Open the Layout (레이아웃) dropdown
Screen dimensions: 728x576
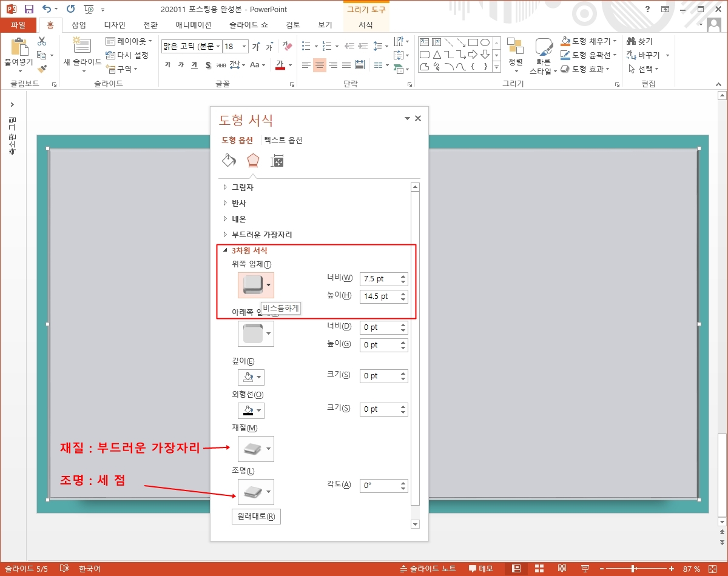pyautogui.click(x=129, y=41)
